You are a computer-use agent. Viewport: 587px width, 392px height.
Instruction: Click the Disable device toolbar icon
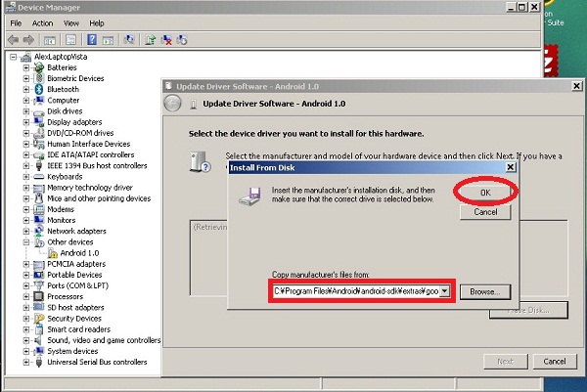[x=182, y=40]
